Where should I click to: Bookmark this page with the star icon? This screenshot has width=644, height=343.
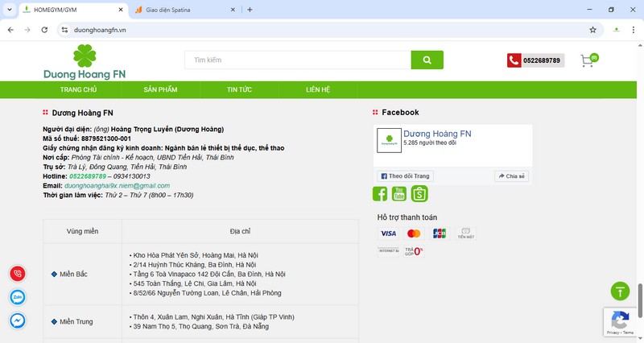(592, 30)
